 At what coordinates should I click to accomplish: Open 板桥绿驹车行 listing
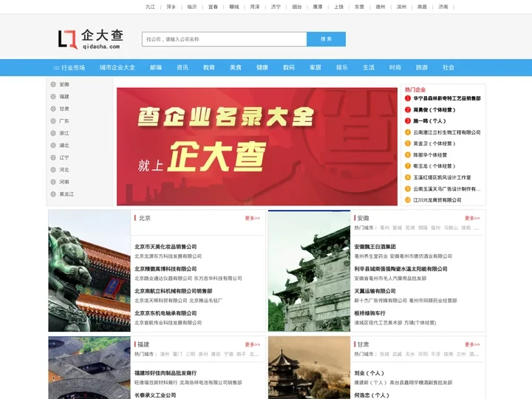tap(370, 313)
